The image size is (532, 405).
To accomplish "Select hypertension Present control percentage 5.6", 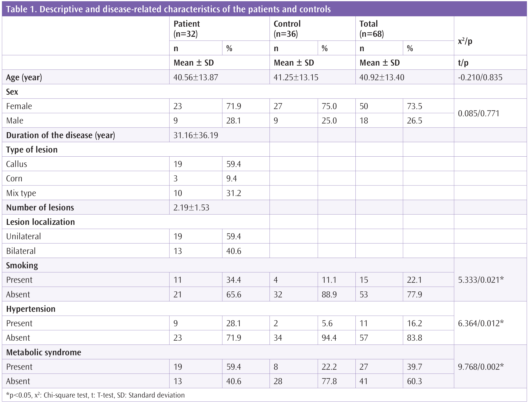I will point(327,323).
